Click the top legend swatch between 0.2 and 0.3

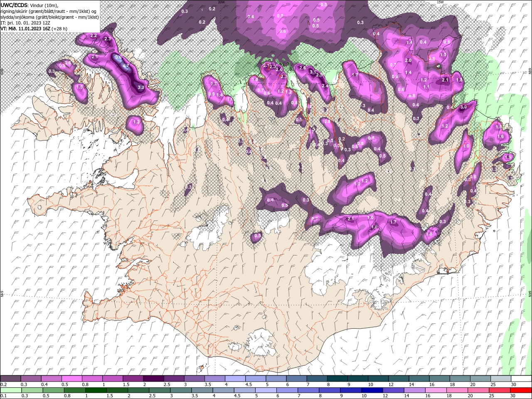(x=10, y=378)
